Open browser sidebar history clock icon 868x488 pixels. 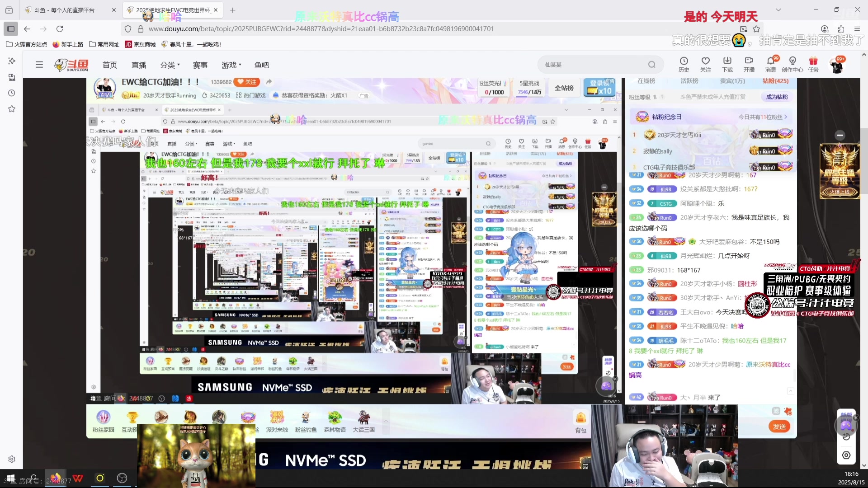(12, 93)
